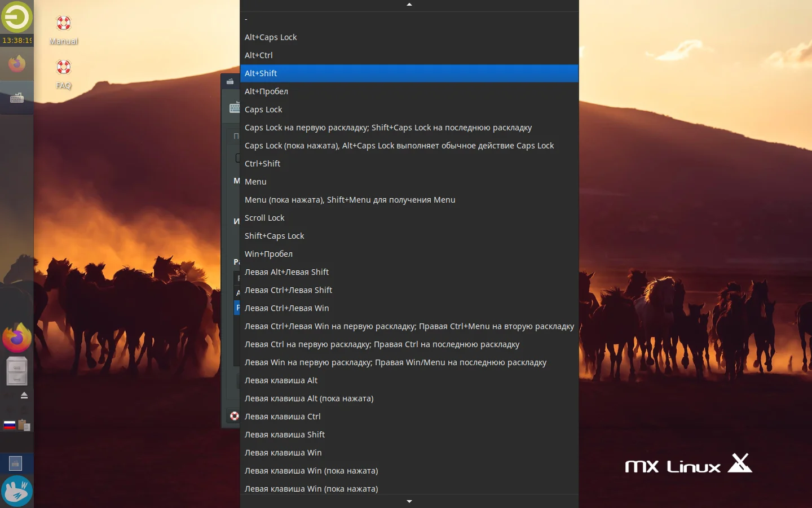
Task: Choose the Win+Пробел option
Action: [x=269, y=254]
